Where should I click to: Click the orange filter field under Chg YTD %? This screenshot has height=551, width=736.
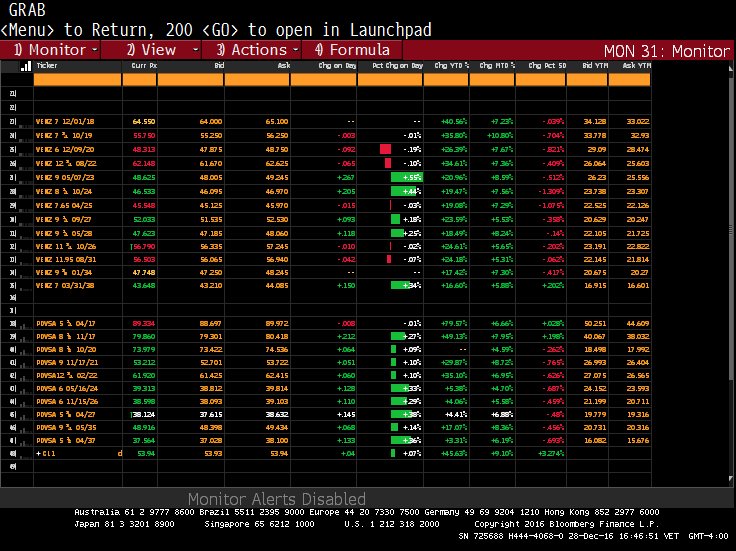446,80
